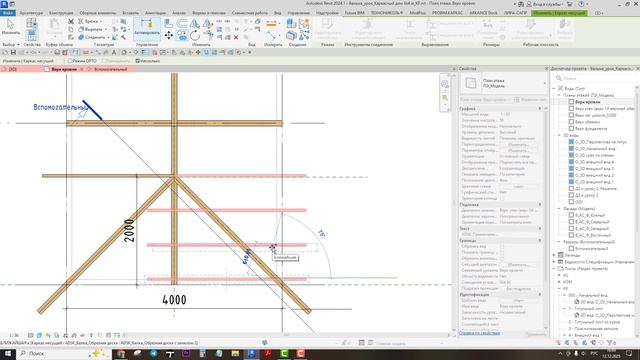Open the Windows Start menu
The height and width of the screenshot is (360, 640).
point(8,353)
